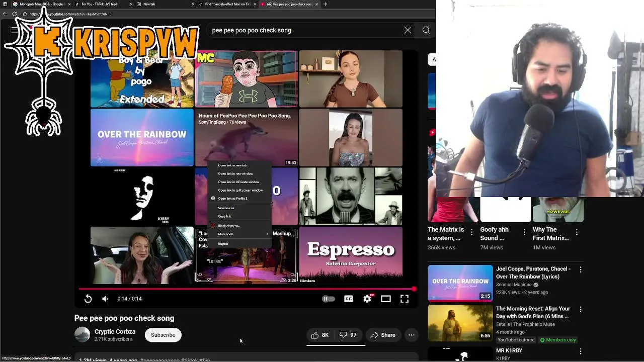Toggle closed captions (CC) button
The width and height of the screenshot is (644, 362).
tap(349, 299)
